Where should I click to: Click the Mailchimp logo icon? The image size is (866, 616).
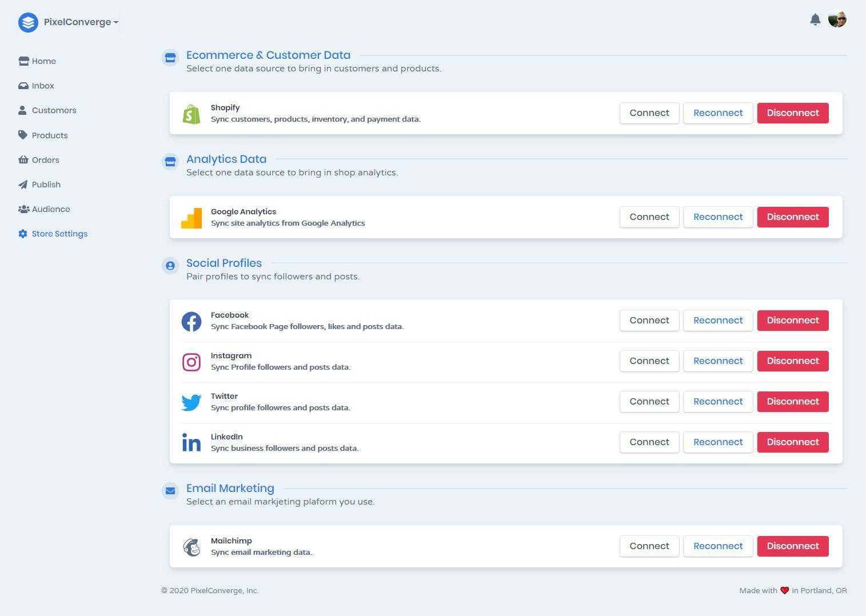(x=191, y=547)
